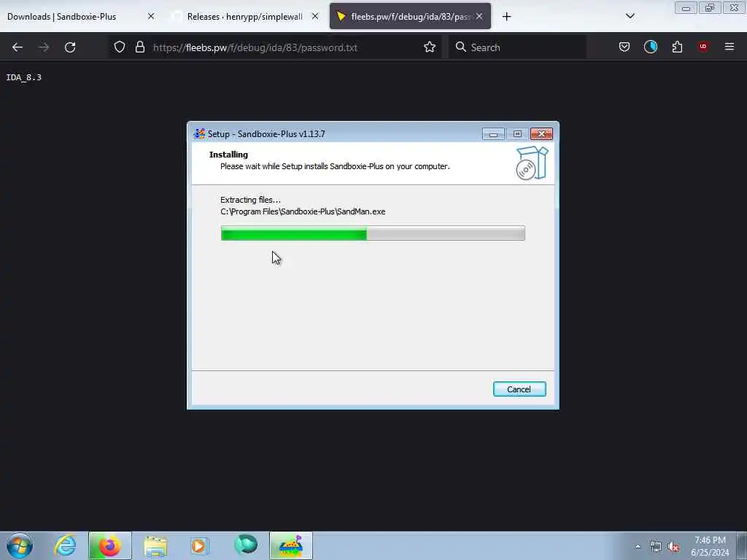Maximize the Setup Sandboxie-Plus window

point(517,134)
